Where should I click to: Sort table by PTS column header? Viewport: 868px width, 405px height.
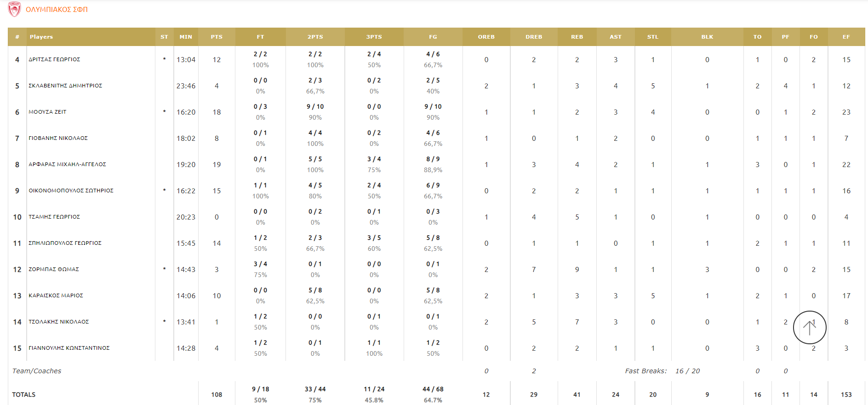[217, 37]
